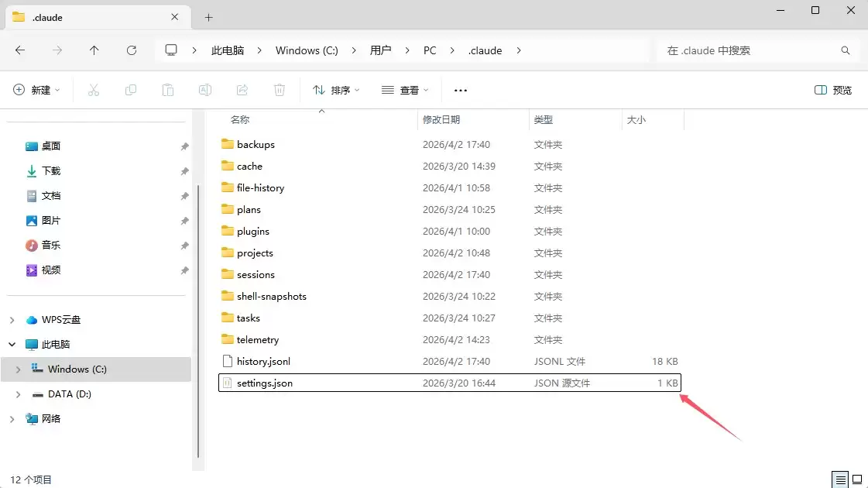
Task: Click the Paste clipboard icon
Action: click(x=168, y=91)
